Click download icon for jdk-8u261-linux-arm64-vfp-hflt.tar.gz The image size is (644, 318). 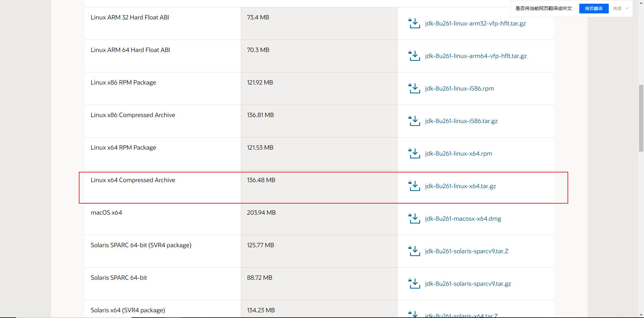click(414, 56)
